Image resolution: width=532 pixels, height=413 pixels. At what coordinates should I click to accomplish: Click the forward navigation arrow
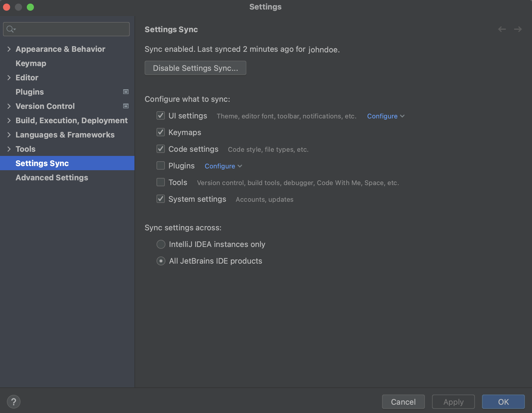click(x=518, y=29)
